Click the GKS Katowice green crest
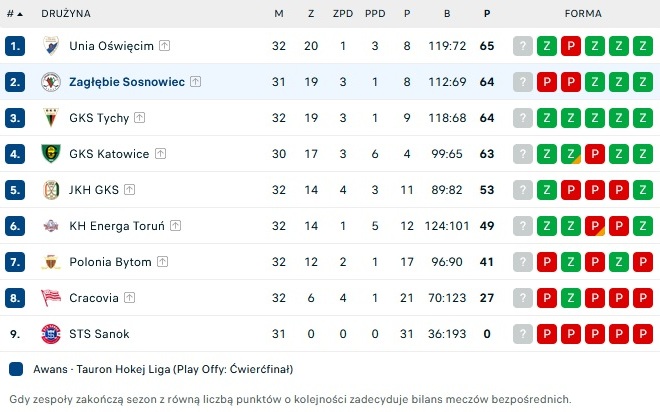 [x=51, y=154]
